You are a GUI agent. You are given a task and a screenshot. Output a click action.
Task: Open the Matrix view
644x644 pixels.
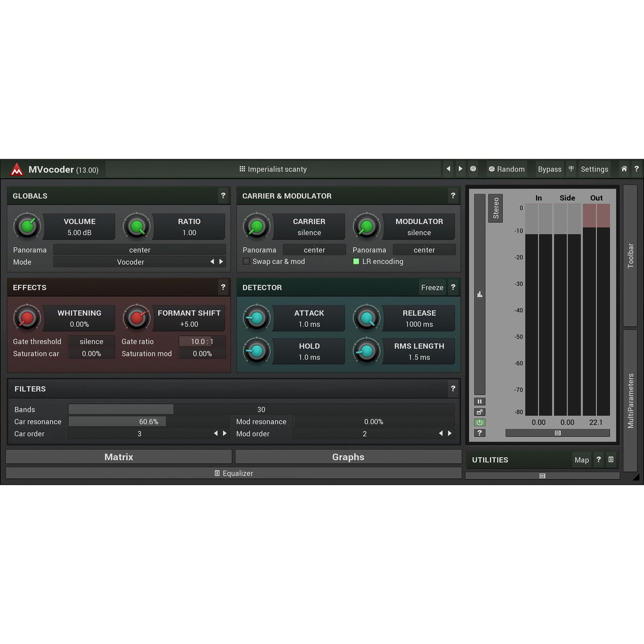[119, 456]
